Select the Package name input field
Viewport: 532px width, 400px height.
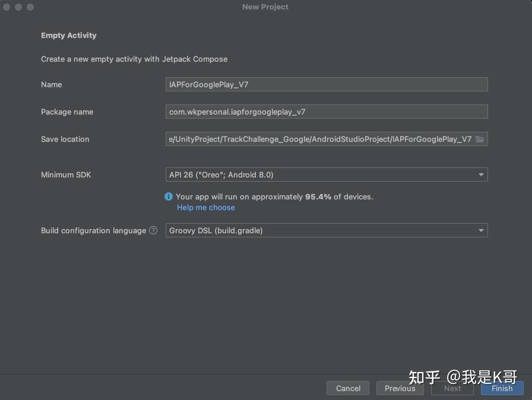[327, 111]
